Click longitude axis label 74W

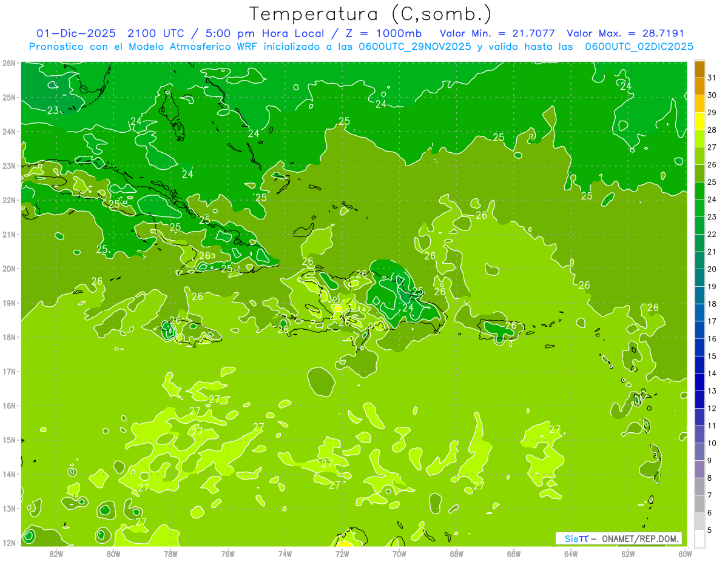coord(285,554)
